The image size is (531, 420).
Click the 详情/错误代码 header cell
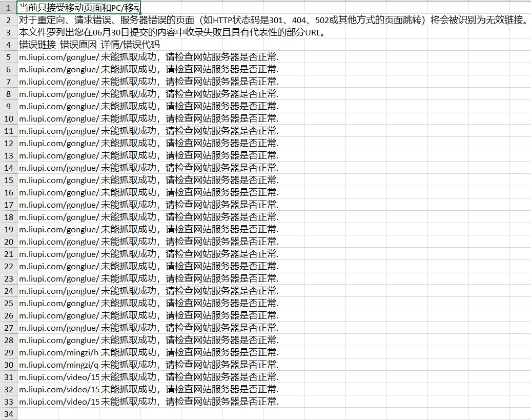click(x=130, y=45)
